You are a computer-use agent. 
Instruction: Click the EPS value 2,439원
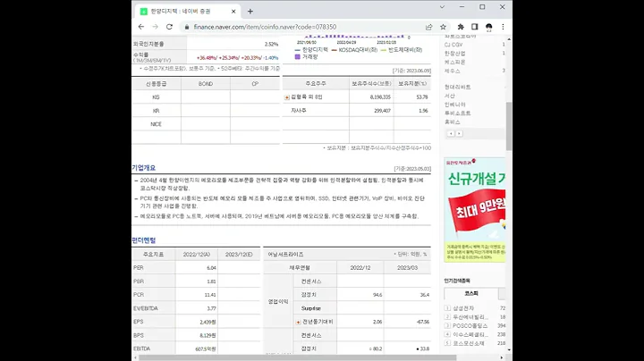coord(208,322)
